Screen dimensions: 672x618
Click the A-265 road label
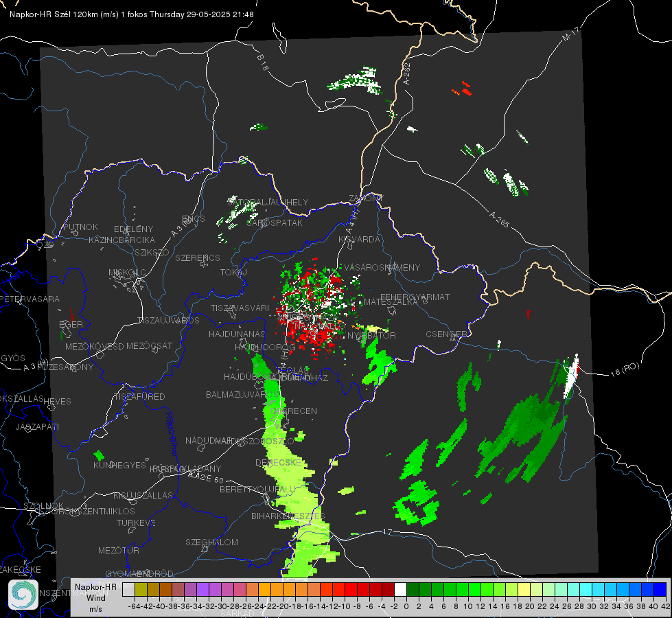[499, 219]
